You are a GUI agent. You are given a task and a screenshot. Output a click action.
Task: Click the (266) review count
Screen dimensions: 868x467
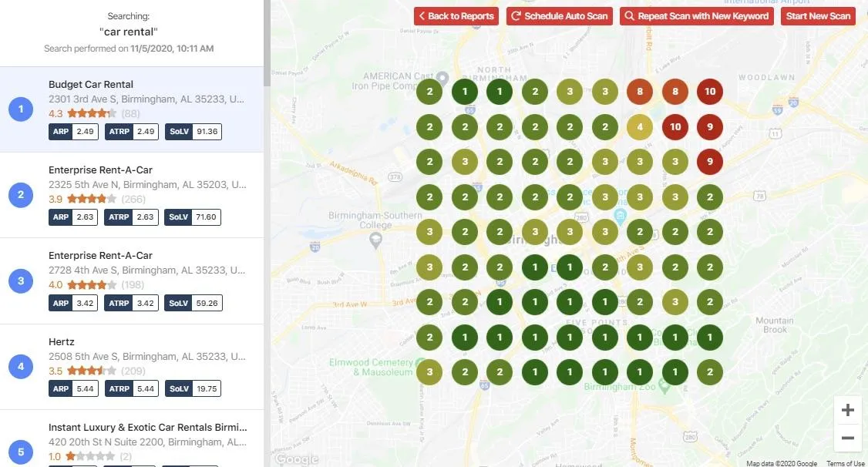[x=133, y=199]
